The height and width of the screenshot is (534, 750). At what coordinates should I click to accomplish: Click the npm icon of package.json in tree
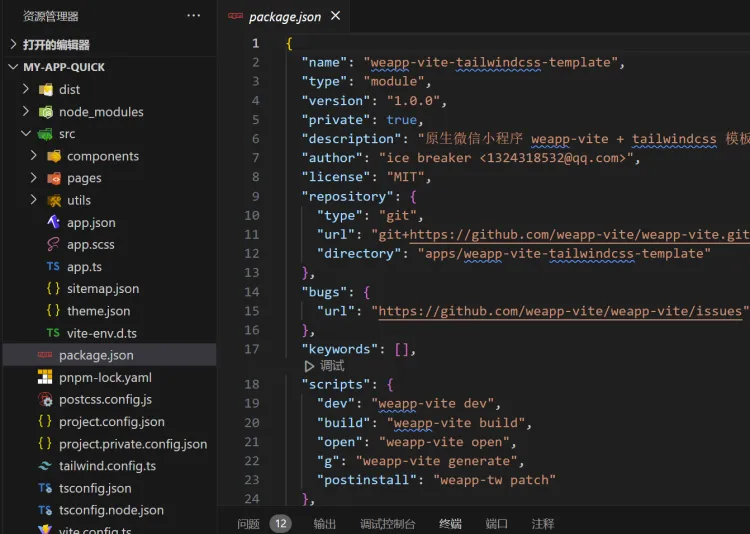pos(45,355)
